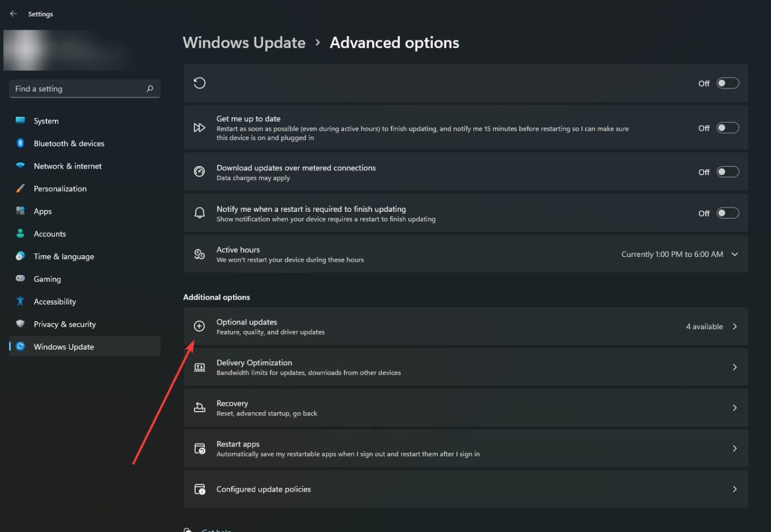771x532 pixels.
Task: Click the Active hours clock-gear icon
Action: (x=199, y=254)
